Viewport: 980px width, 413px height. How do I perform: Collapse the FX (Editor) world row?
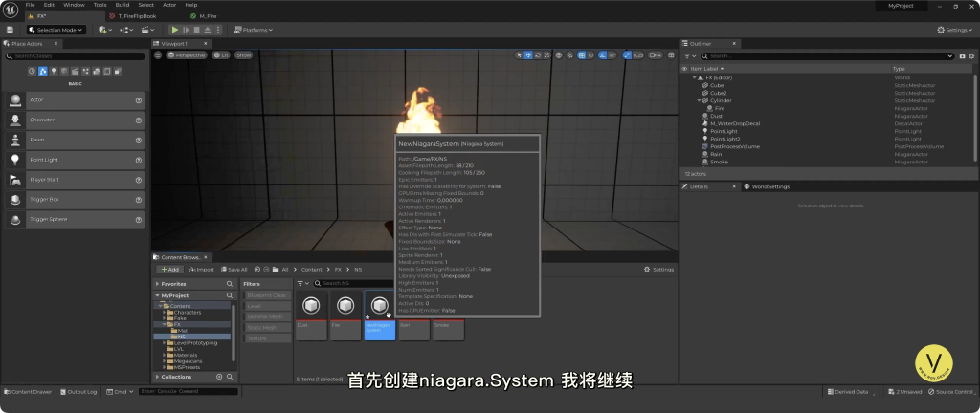tap(695, 77)
